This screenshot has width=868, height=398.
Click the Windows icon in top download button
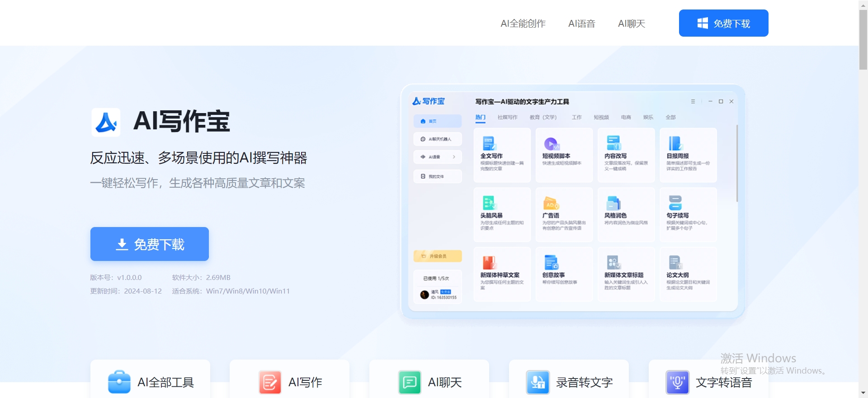[x=703, y=24]
